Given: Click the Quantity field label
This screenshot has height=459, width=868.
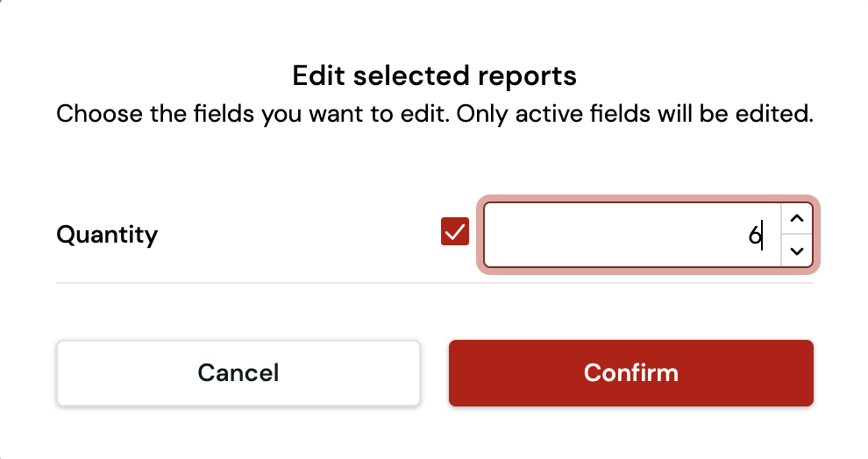Looking at the screenshot, I should click(107, 235).
